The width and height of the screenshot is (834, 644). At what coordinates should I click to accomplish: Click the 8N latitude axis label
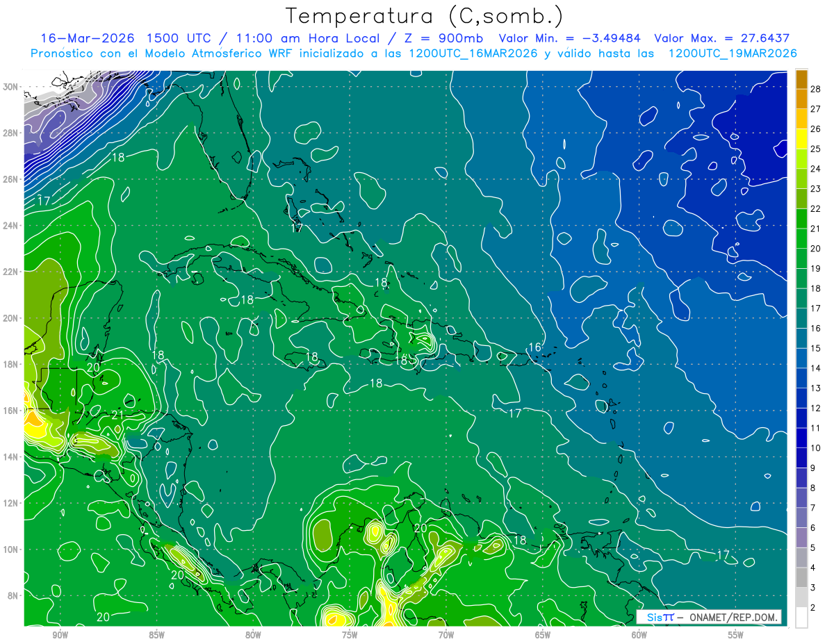coord(14,595)
